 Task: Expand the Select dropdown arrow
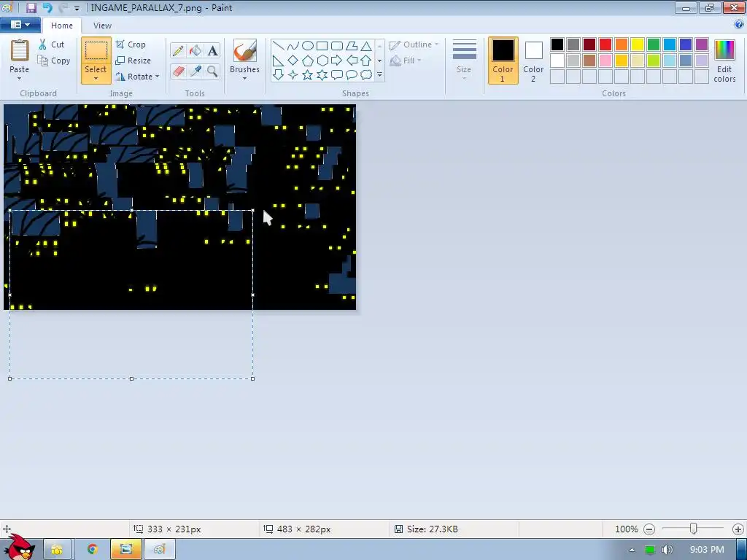(x=96, y=78)
